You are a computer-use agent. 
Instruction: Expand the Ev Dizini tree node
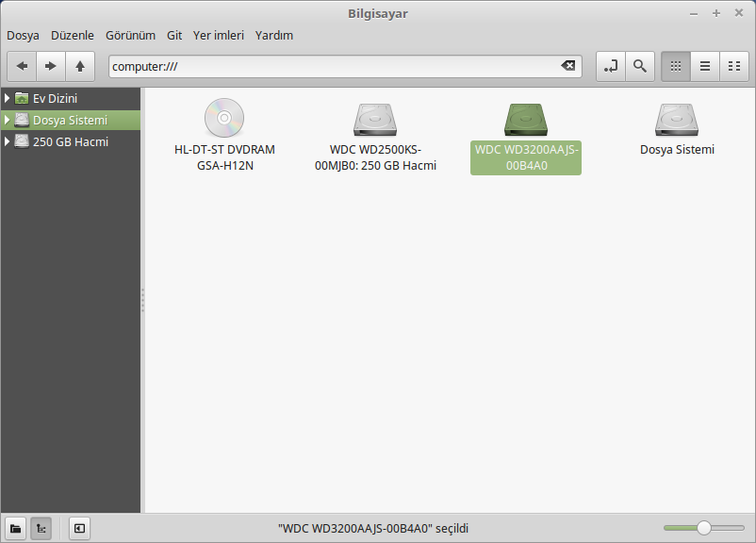coord(7,98)
